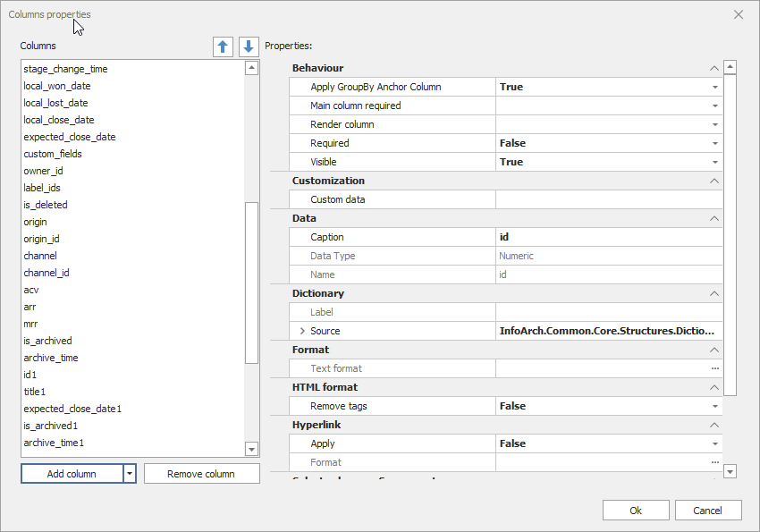Open the Hyperlink Format ellipsis editor
The image size is (760, 532).
click(x=714, y=462)
